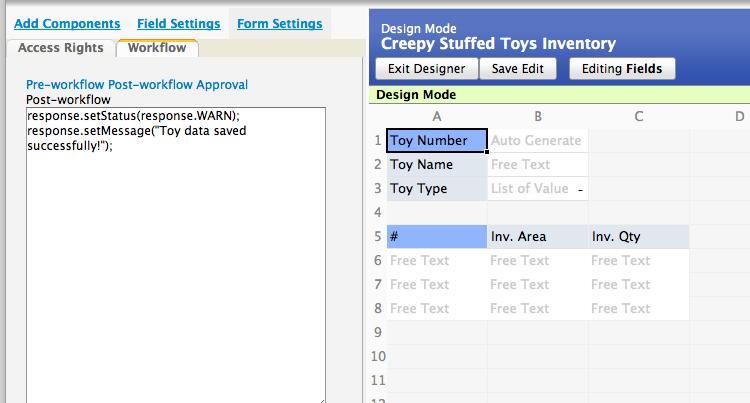This screenshot has width=750, height=403.
Task: Select the Auto Generate field cell
Action: (x=537, y=141)
